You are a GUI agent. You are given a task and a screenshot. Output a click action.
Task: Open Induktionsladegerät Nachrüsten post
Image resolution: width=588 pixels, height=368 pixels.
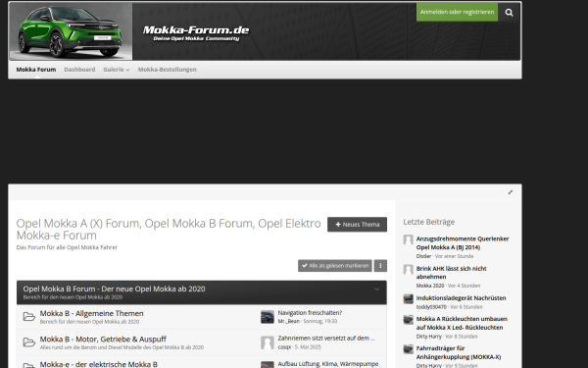461,298
